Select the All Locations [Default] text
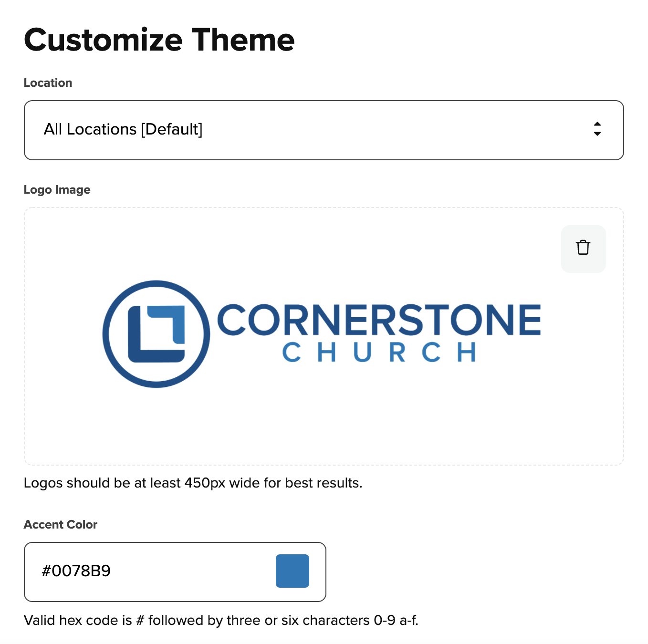 [123, 129]
